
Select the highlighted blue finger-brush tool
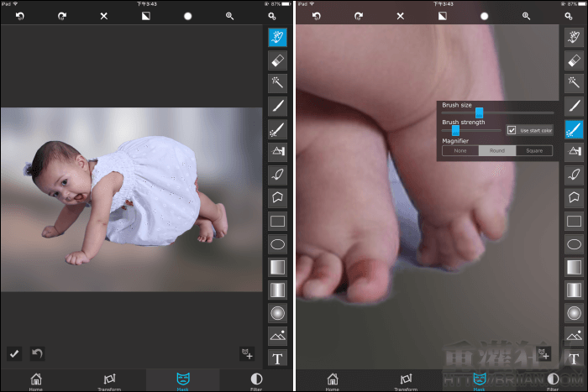click(x=277, y=37)
